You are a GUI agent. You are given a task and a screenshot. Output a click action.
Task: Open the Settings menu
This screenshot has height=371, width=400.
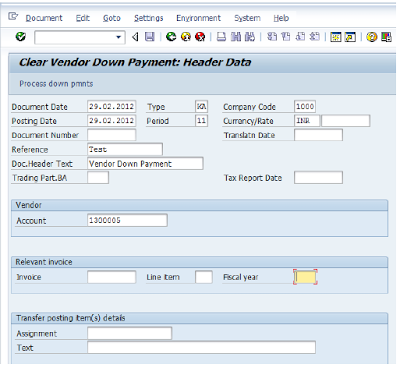coord(149,18)
